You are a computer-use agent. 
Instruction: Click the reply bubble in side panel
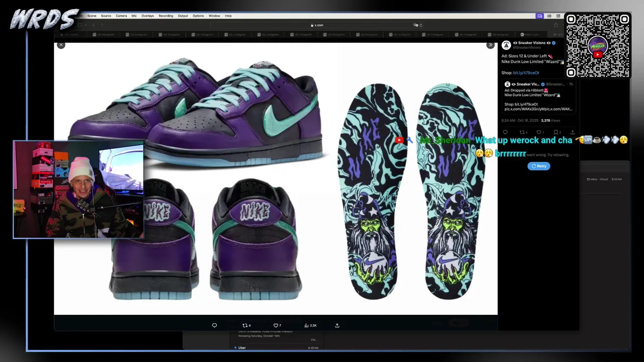point(505,132)
